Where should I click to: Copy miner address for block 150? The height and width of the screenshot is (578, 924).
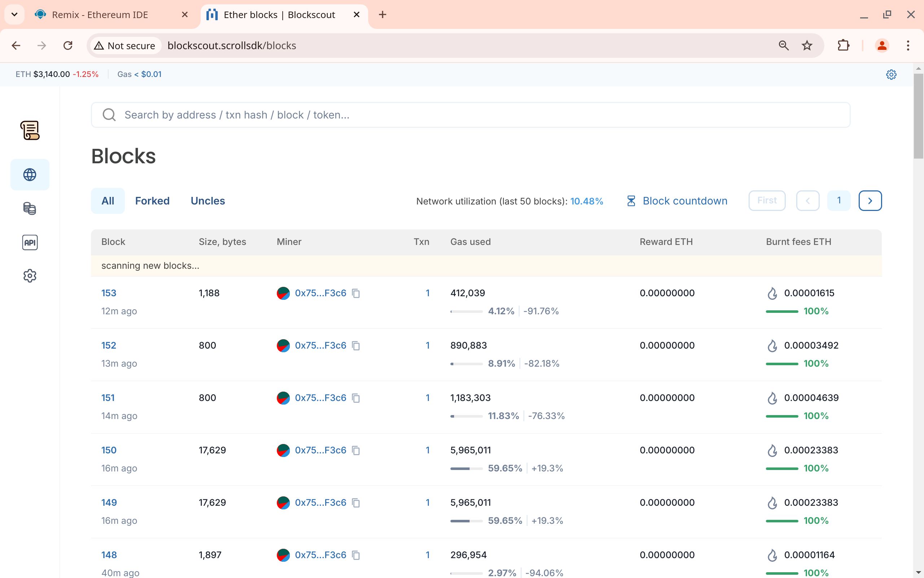coord(356,450)
